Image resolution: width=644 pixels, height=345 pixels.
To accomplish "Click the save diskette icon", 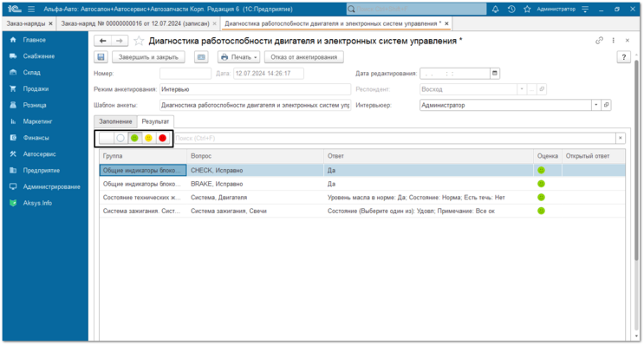I will pyautogui.click(x=101, y=57).
